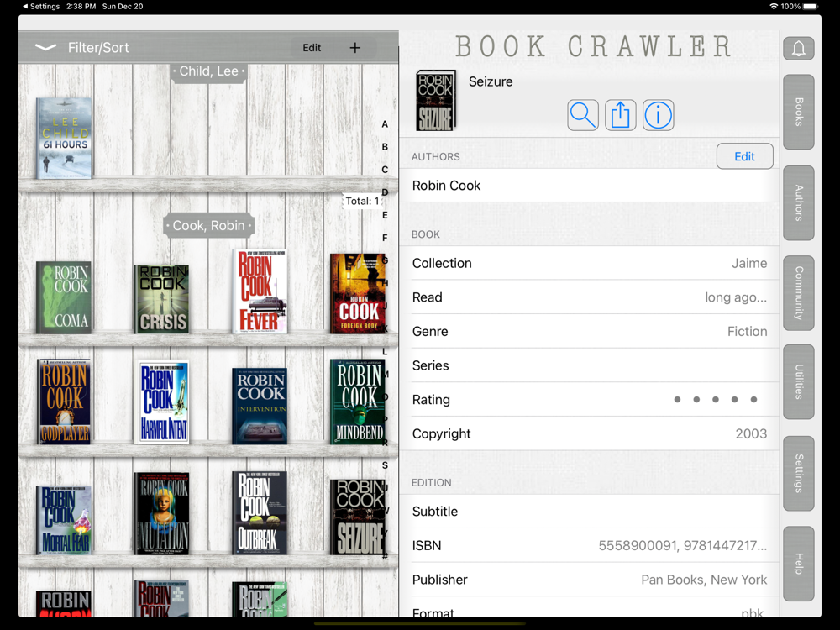Tap the Cook, Robin shelf label

(x=209, y=225)
